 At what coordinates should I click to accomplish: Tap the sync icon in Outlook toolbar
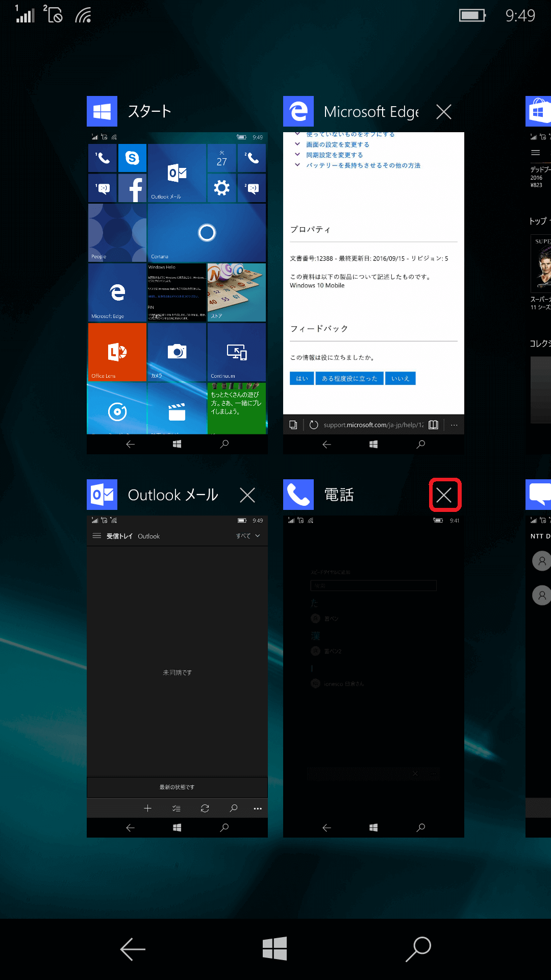point(205,808)
